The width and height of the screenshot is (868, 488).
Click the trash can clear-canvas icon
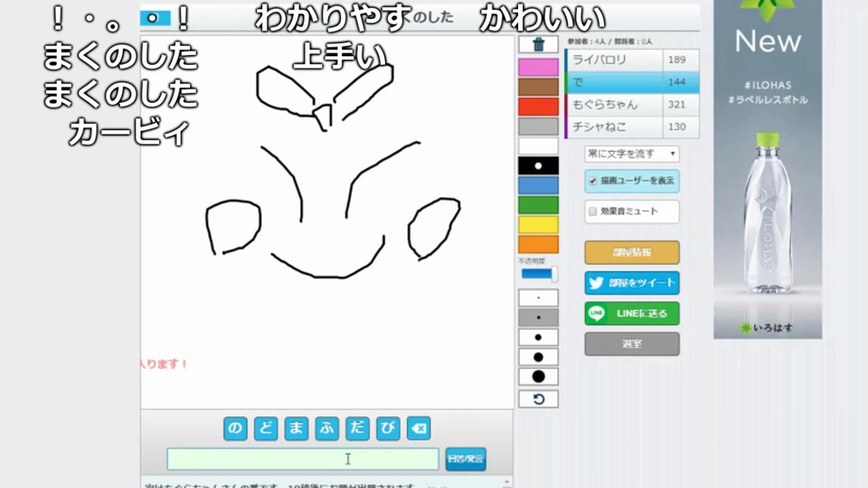[538, 45]
